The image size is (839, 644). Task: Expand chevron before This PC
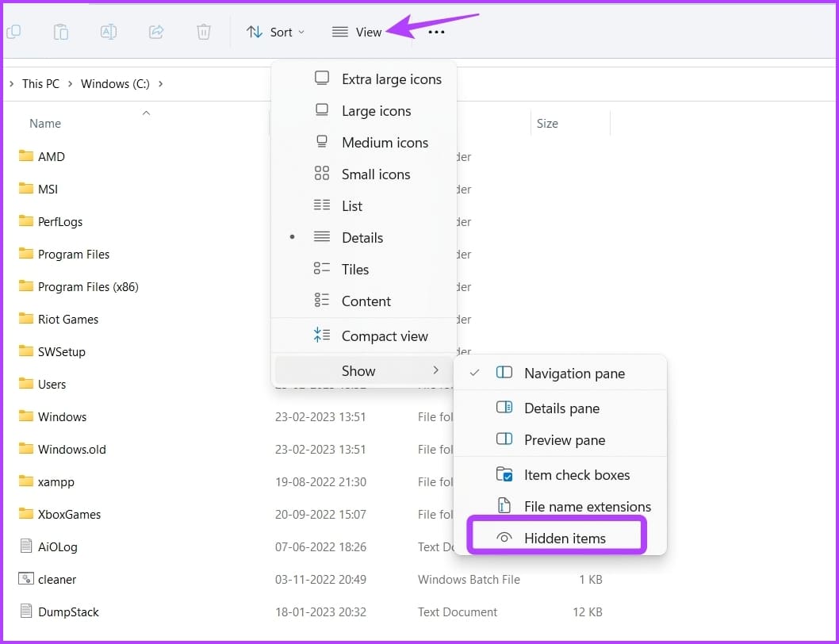coord(11,84)
